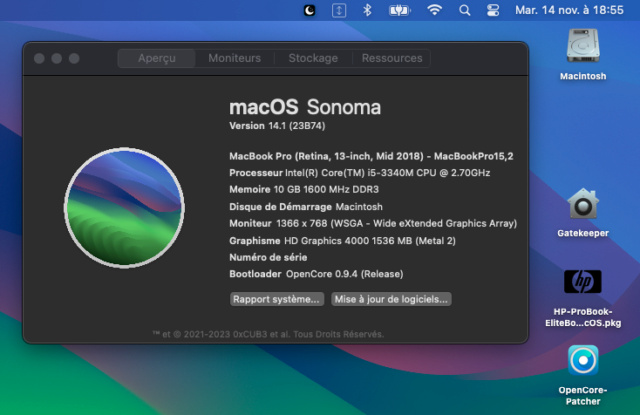640x415 pixels.
Task: Click the zoom window button
Action: point(74,58)
